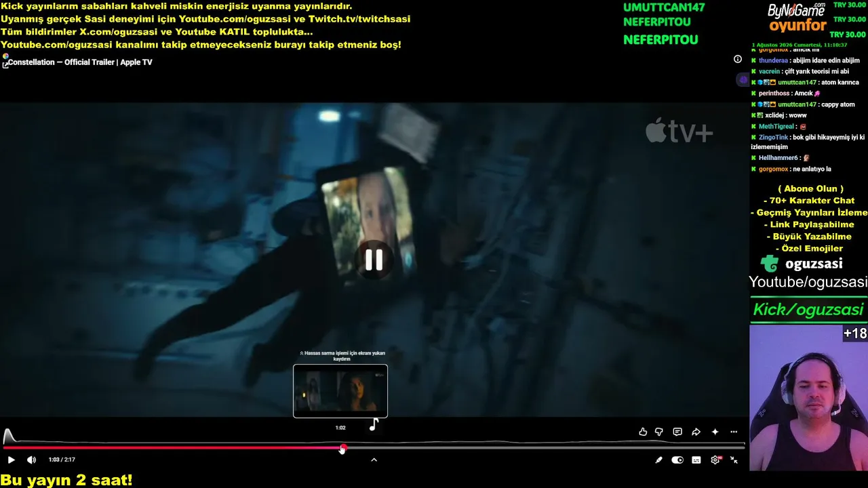Screen dimensions: 868x488
Task: Expand the chevron-up arrow below the progress bar
Action: coord(374,460)
